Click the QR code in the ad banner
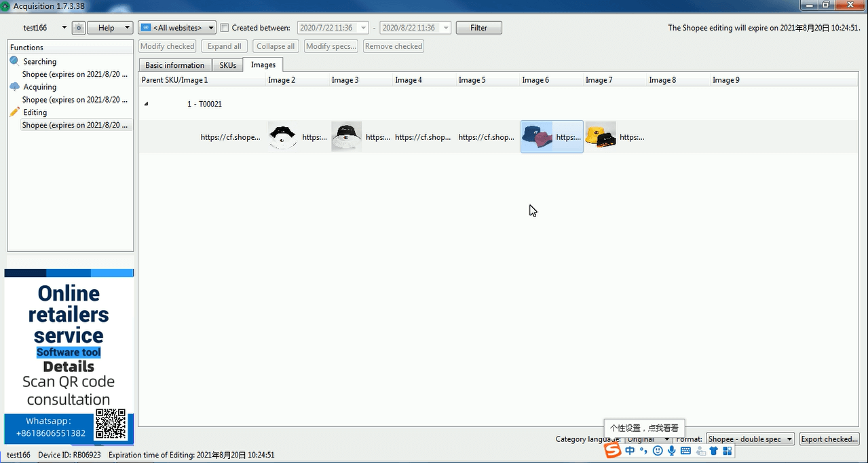The width and height of the screenshot is (868, 463). tap(111, 424)
